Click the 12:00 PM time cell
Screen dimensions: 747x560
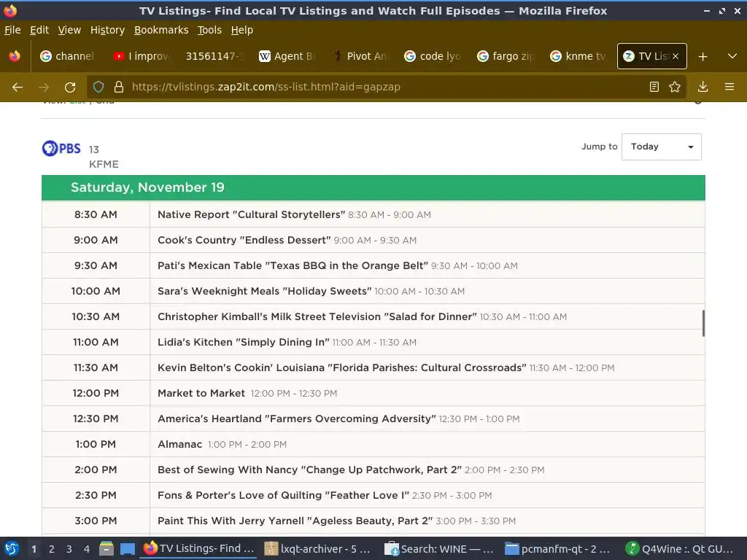coord(96,393)
